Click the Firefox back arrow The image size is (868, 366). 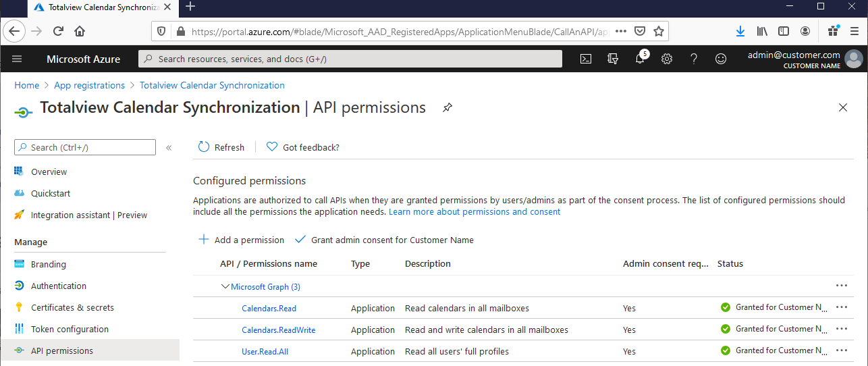tap(15, 31)
